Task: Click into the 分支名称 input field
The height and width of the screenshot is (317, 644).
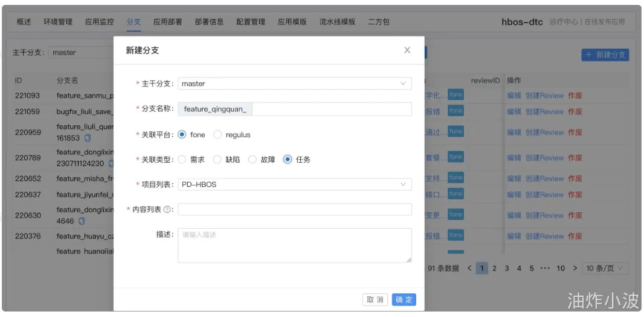Action: (332, 109)
